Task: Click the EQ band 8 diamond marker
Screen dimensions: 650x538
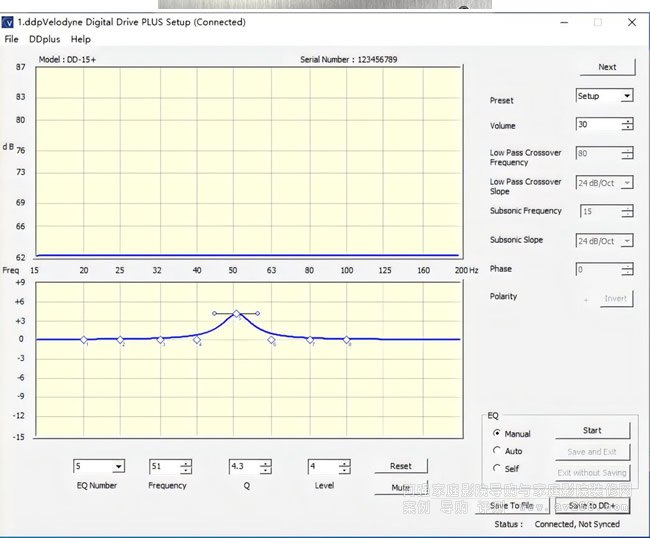Action: pos(347,340)
